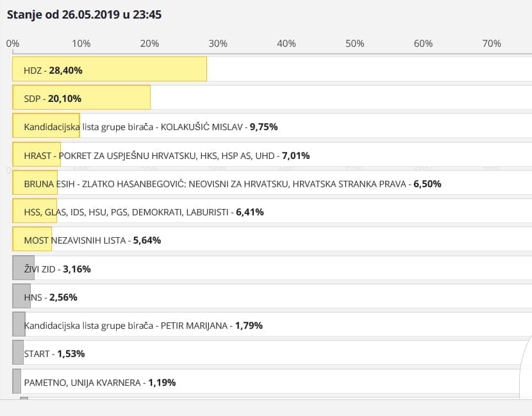Click the 40% axis tick label
This screenshot has height=416, width=532.
pyautogui.click(x=287, y=44)
